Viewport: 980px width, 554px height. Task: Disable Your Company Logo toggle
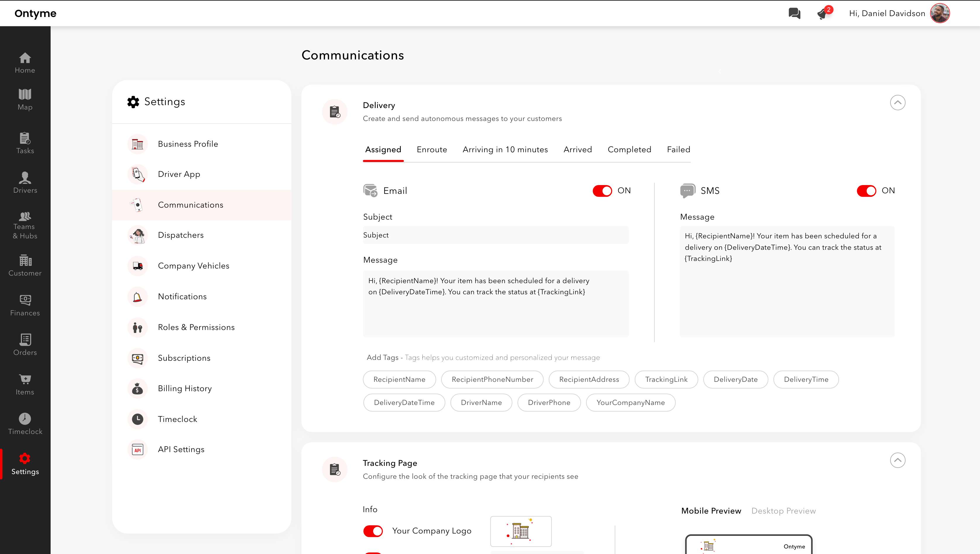373,531
